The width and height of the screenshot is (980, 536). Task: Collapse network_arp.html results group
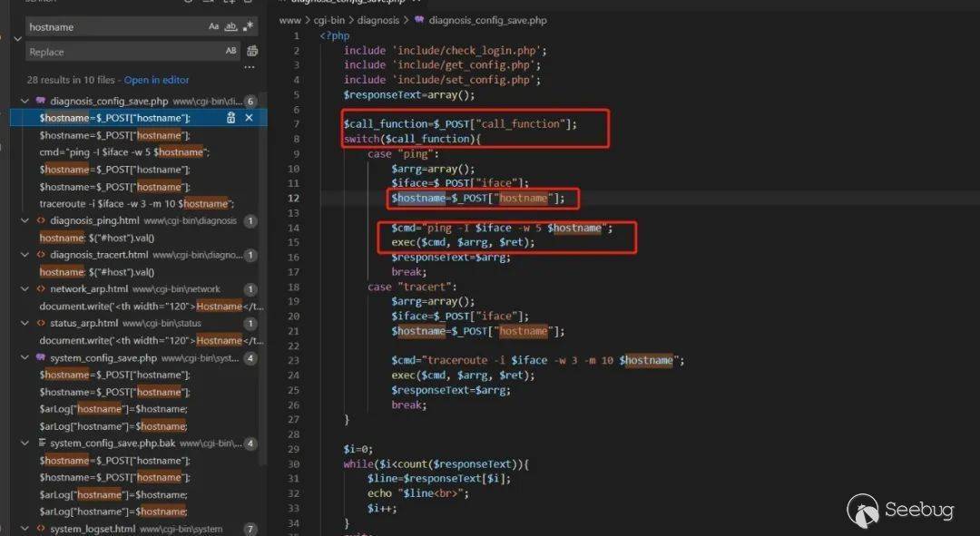(26, 289)
